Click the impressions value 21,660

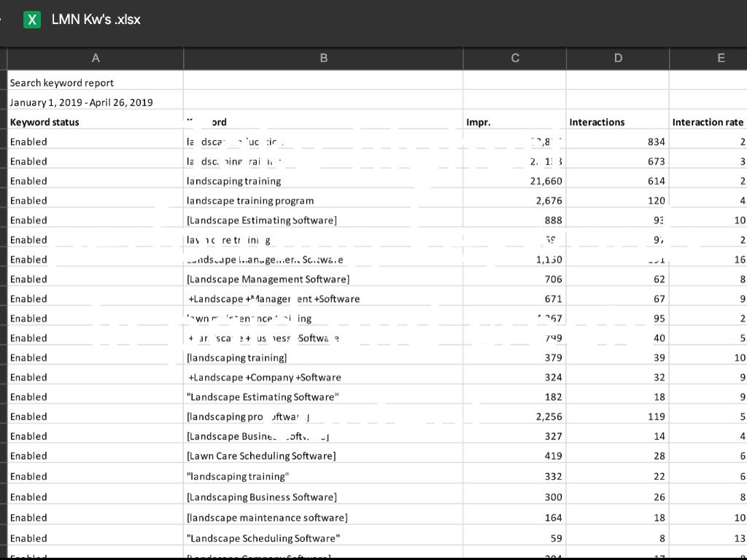(546, 181)
